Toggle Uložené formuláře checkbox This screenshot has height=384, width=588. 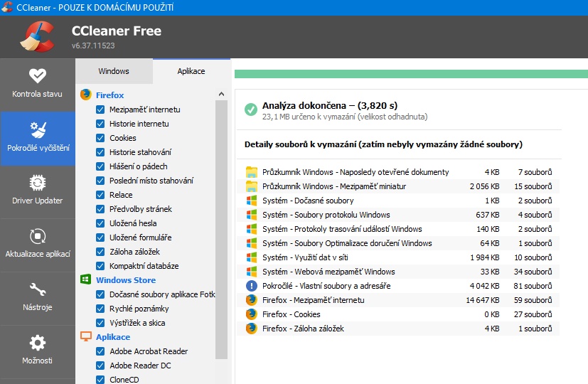[x=100, y=238]
